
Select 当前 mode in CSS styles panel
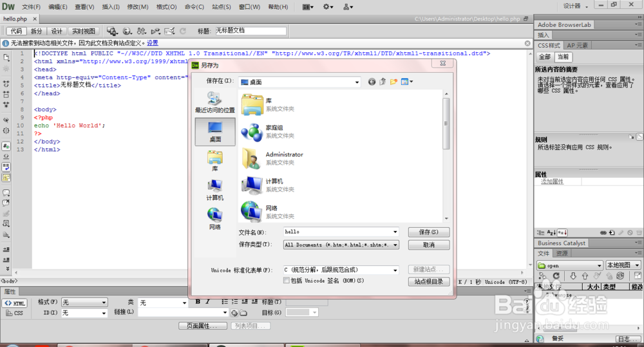[x=563, y=57]
